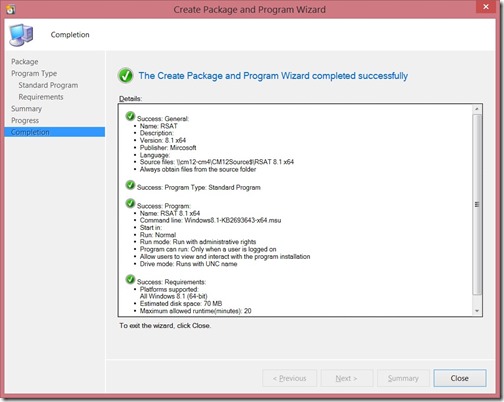Screen dimensions: 504x402
Task: Click green check beside Success: Requirements
Action: point(130,279)
